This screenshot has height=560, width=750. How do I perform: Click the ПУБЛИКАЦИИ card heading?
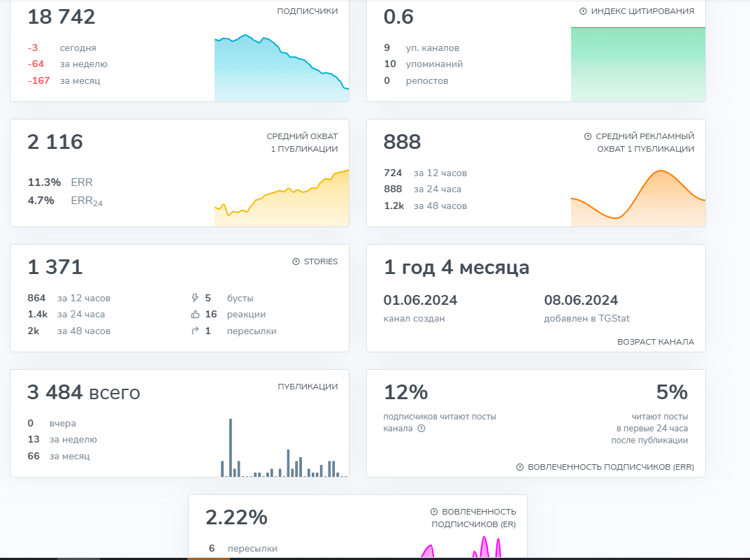(x=308, y=387)
